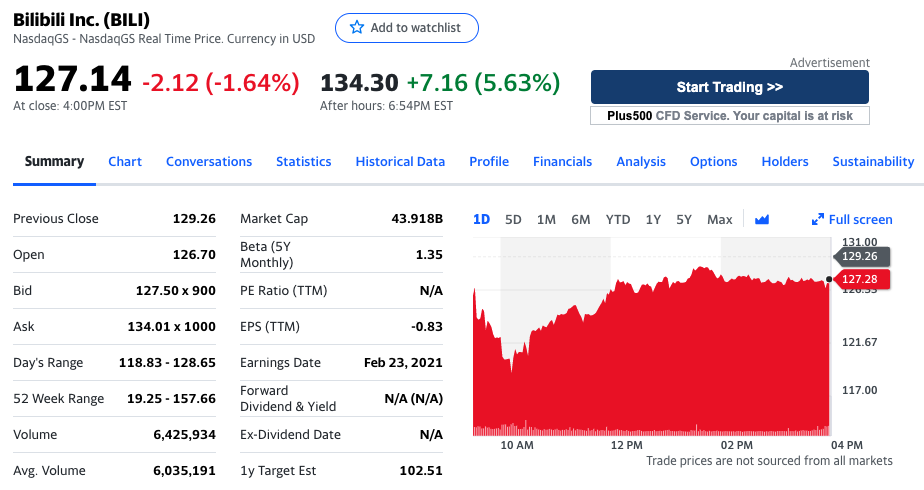Screen dimensions: 924x490
Task: Click the 1y Target Est value 102.51
Action: click(421, 471)
